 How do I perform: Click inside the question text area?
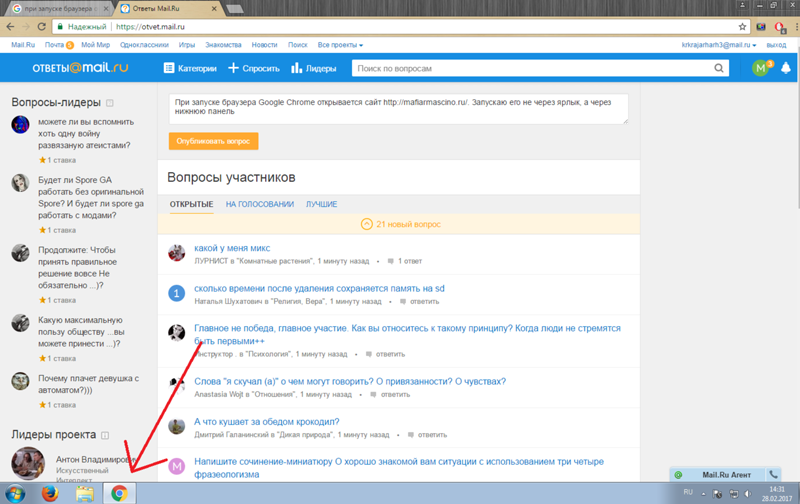coord(398,109)
